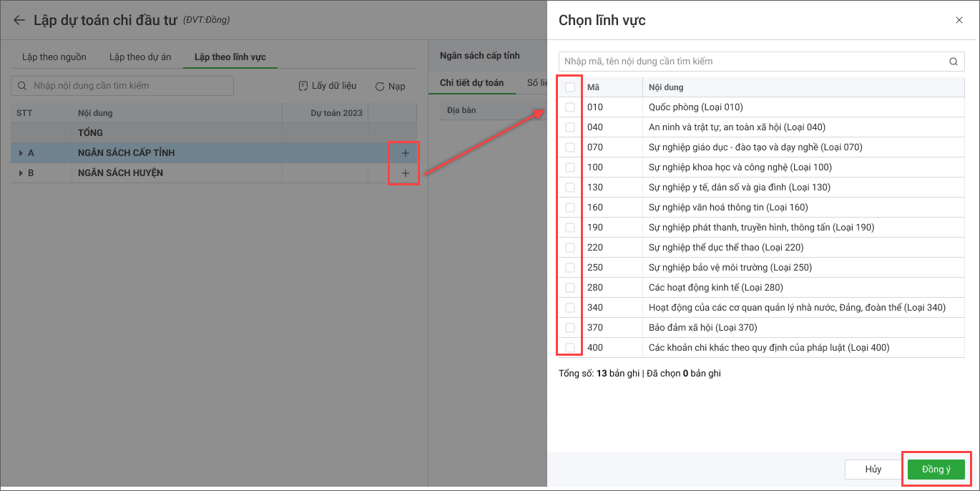The image size is (980, 491).
Task: Open the Chi tiết dự toán tab
Action: (x=471, y=83)
